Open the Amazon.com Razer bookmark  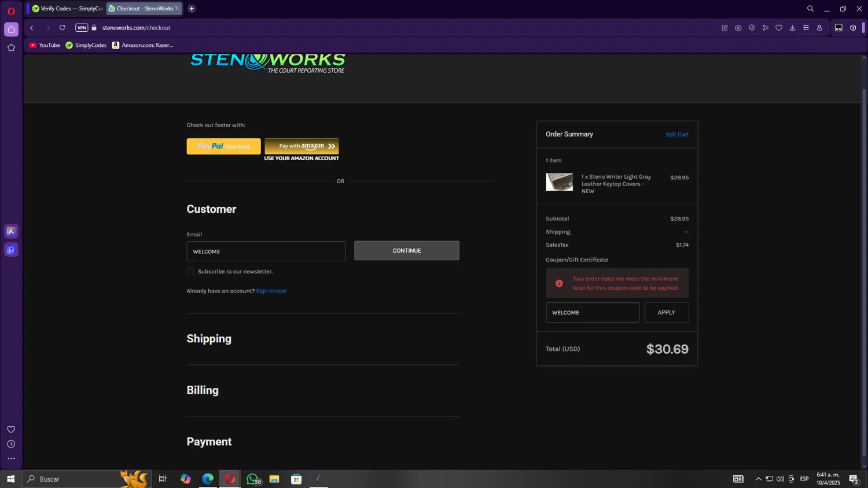click(x=143, y=45)
